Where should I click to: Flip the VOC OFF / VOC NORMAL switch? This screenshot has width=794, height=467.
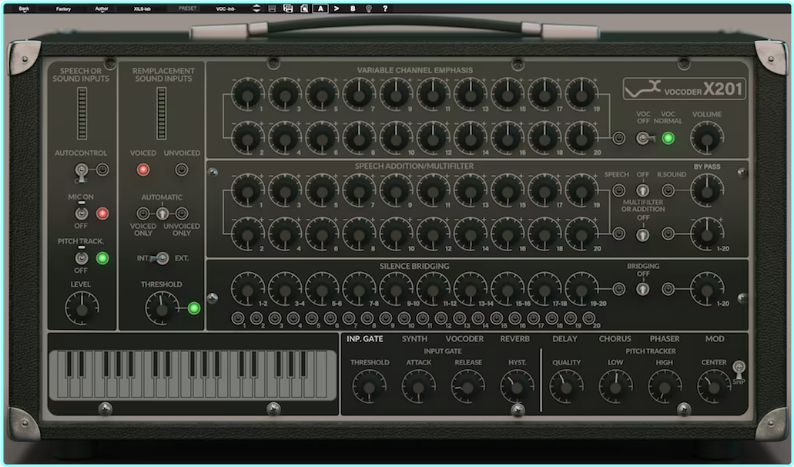[x=645, y=138]
